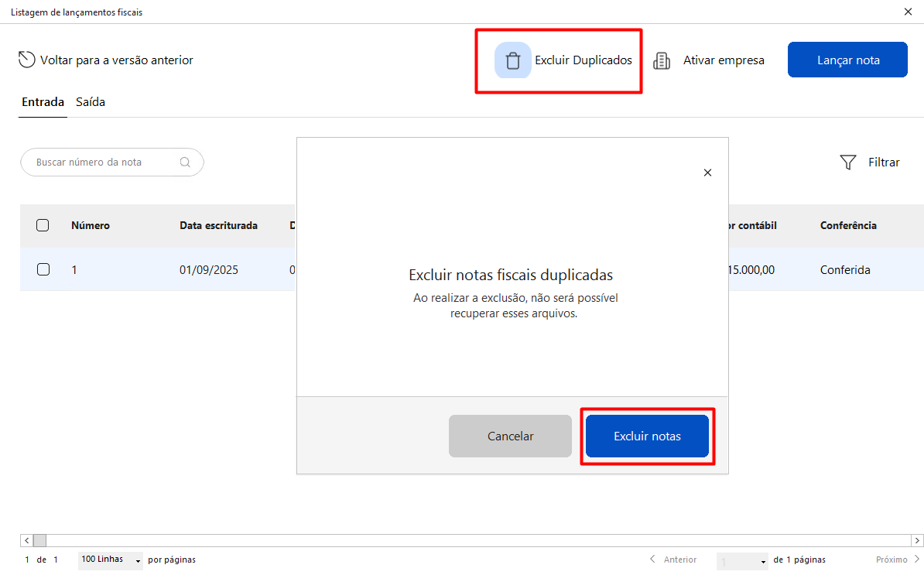This screenshot has width=924, height=575.
Task: Focus the Buscar número da nota field
Action: [112, 162]
